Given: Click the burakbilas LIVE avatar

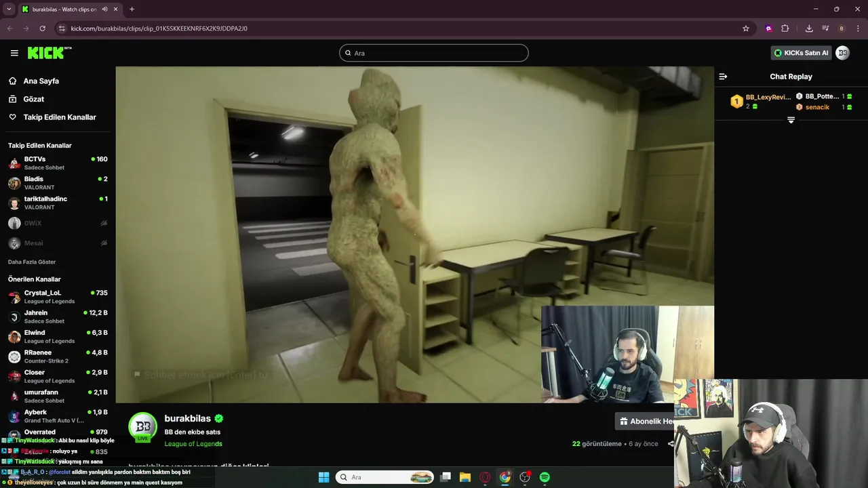Looking at the screenshot, I should (x=142, y=427).
